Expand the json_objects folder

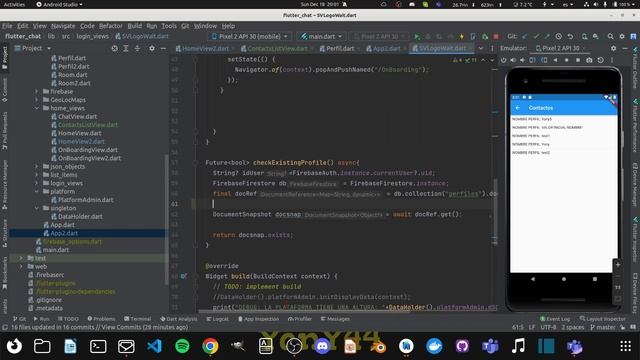36,167
